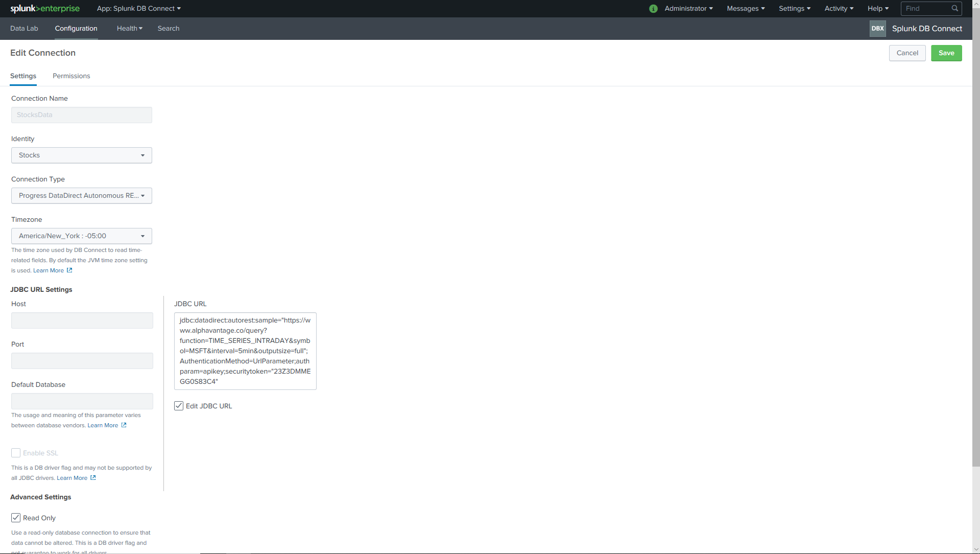Screen dimensions: 980x554
Task: Expand the Activity menu
Action: pos(839,9)
